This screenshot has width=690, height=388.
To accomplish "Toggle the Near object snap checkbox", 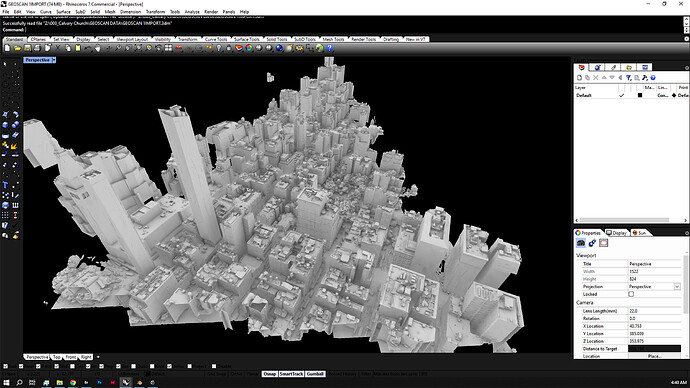I will point(21,366).
